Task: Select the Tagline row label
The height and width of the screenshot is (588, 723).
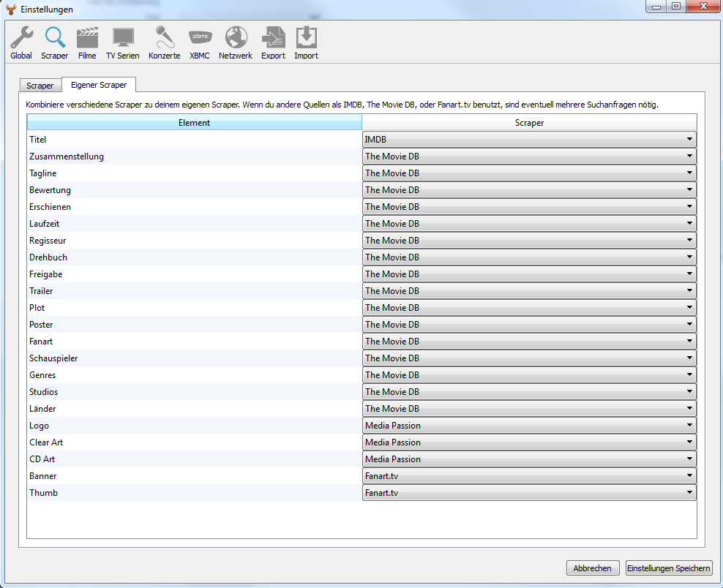Action: (43, 173)
